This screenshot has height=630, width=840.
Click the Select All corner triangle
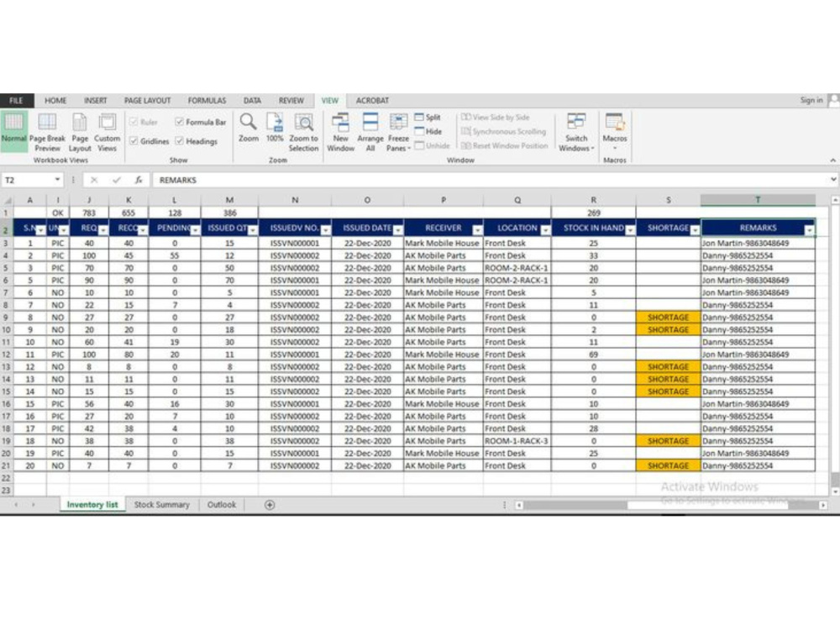point(7,201)
